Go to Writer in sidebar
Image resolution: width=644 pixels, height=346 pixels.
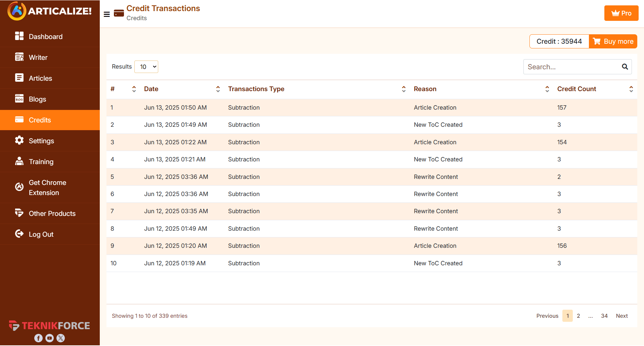click(x=38, y=57)
